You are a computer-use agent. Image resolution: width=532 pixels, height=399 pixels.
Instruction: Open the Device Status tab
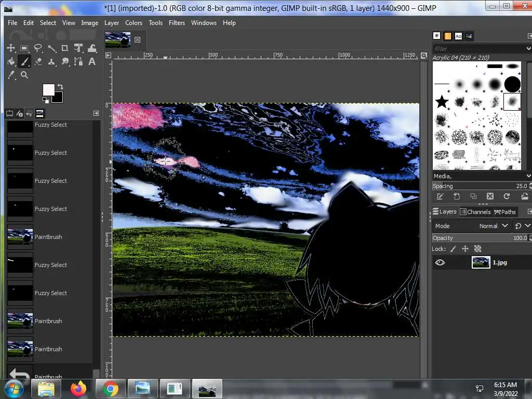19,113
